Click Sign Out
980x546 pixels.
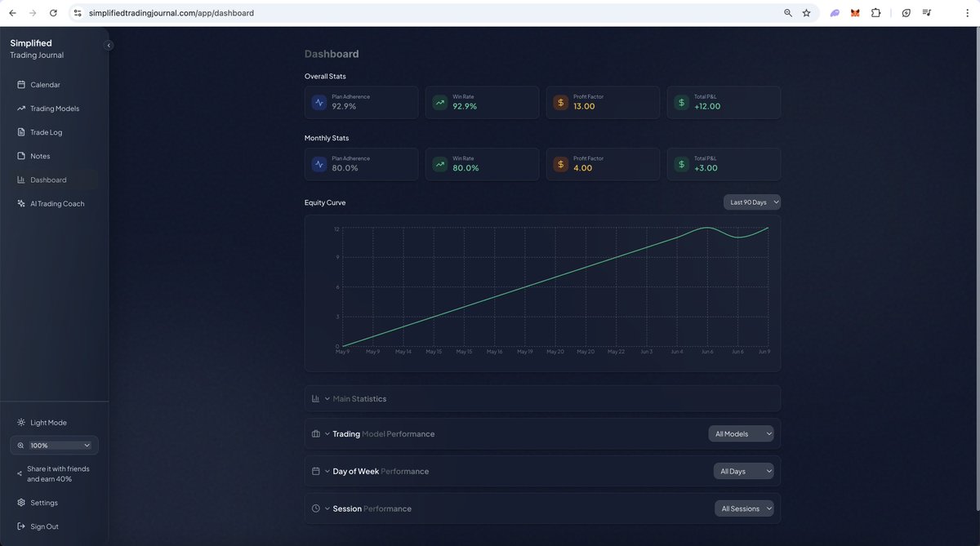pyautogui.click(x=54, y=526)
